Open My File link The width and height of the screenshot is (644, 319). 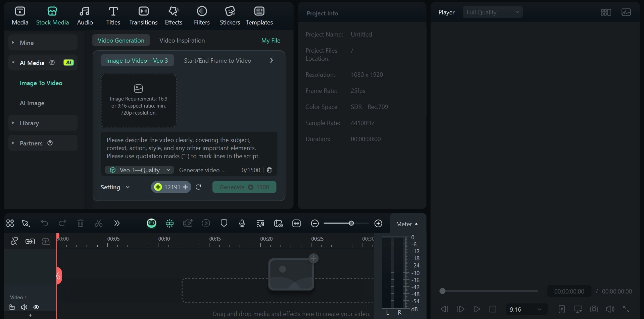coord(271,41)
